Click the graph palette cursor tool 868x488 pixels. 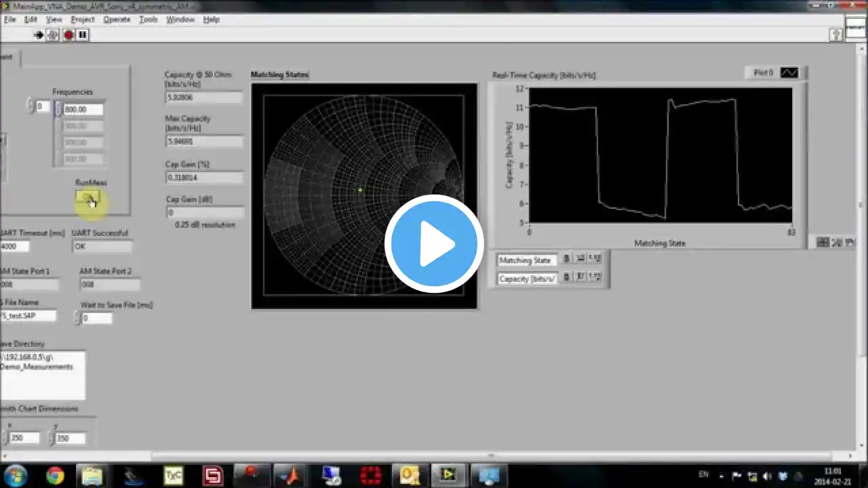click(x=823, y=243)
